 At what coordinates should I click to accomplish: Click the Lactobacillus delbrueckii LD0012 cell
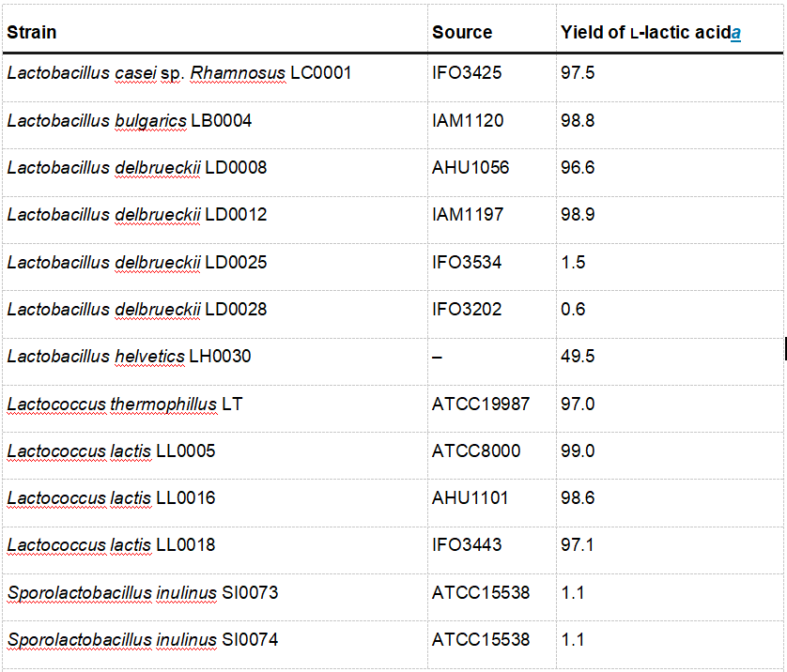pos(137,215)
